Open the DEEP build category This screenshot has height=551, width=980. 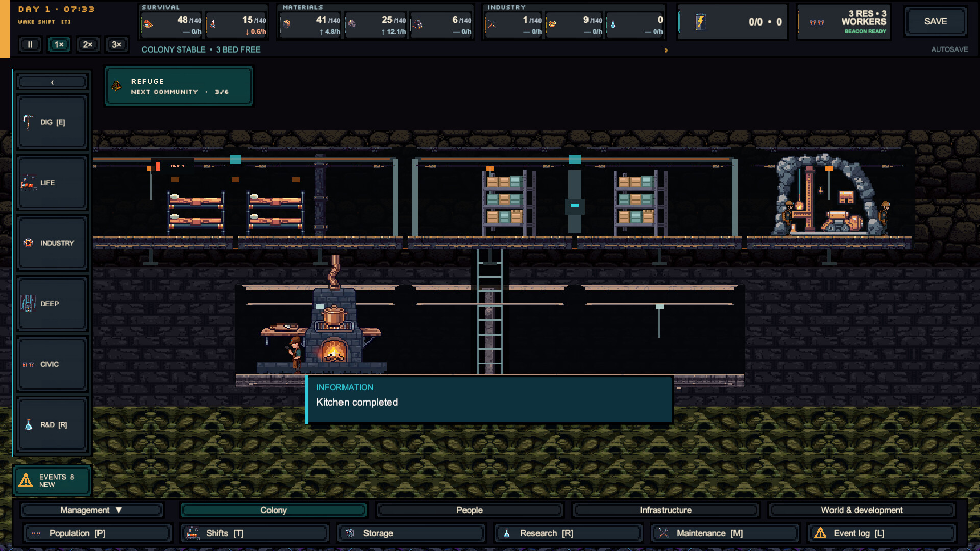(x=52, y=304)
